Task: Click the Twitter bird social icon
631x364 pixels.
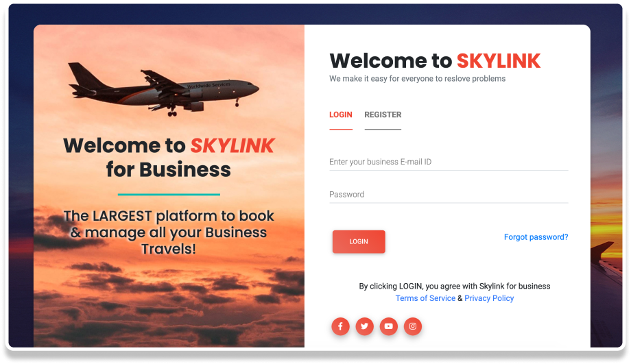Action: coord(365,326)
